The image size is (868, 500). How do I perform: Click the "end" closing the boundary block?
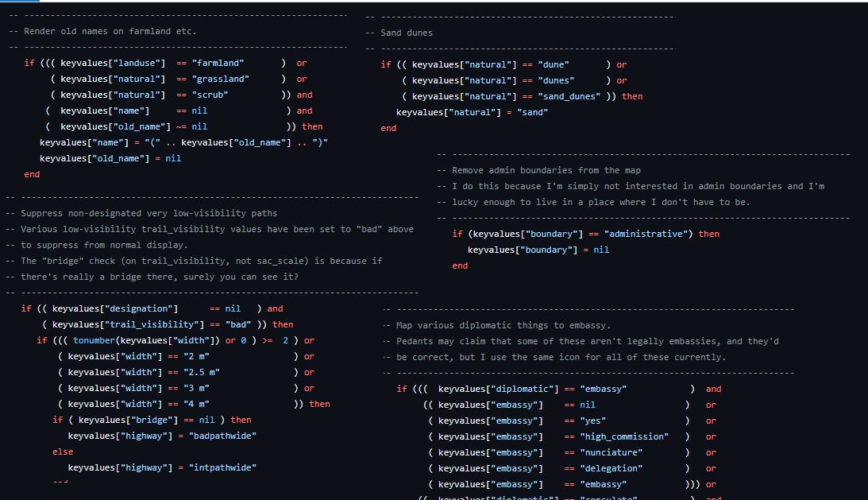click(460, 266)
